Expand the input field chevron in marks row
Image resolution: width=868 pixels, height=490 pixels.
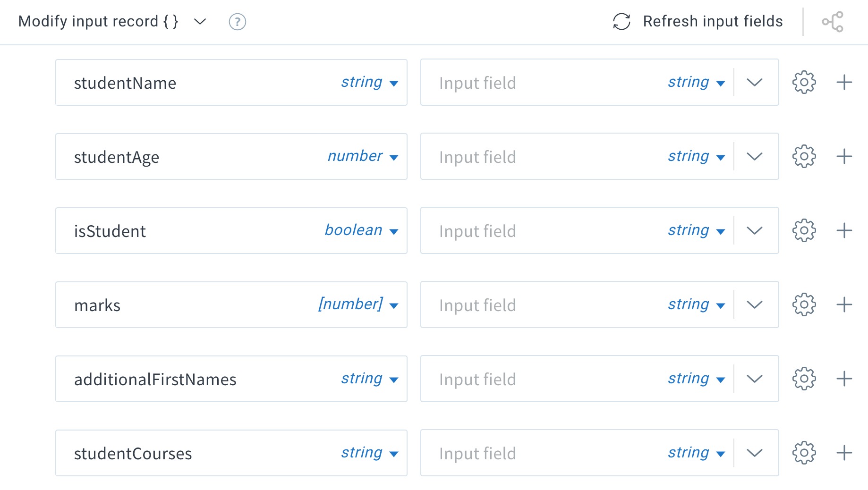tap(755, 305)
